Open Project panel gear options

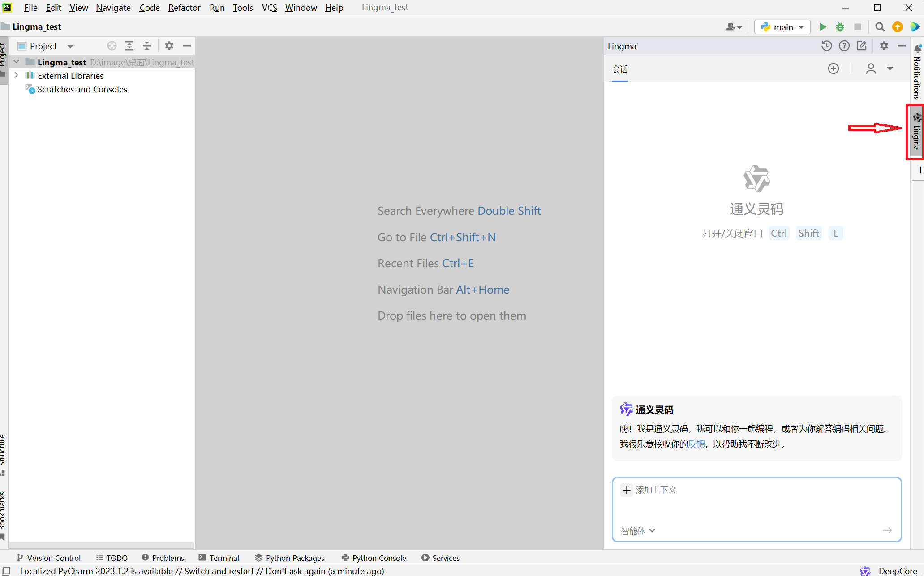(x=169, y=46)
